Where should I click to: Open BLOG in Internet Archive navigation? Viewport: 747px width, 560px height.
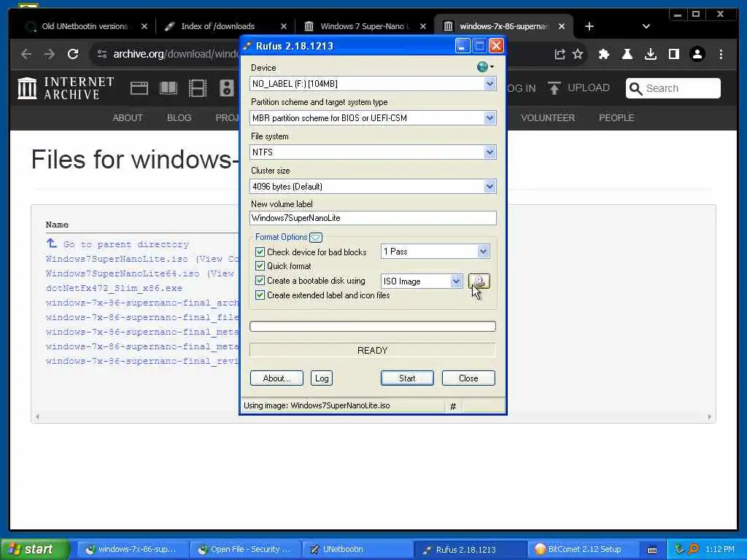[179, 117]
